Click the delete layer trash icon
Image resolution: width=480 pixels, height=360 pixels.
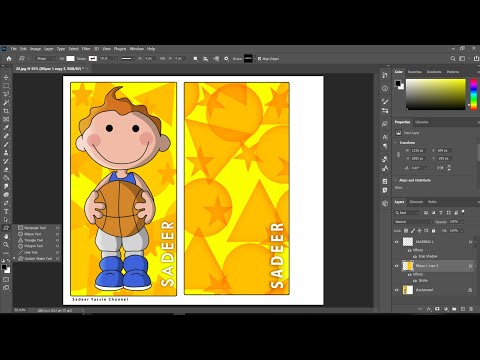[x=471, y=309]
